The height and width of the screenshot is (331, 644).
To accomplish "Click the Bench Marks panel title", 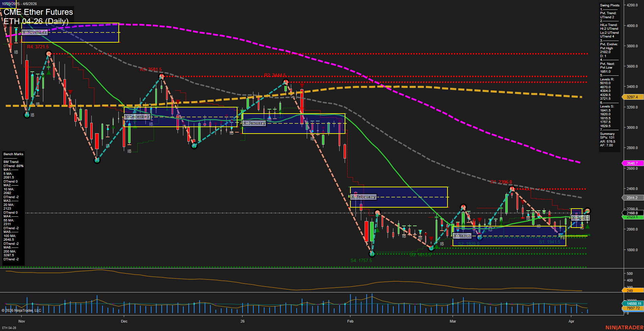I will (x=13, y=154).
